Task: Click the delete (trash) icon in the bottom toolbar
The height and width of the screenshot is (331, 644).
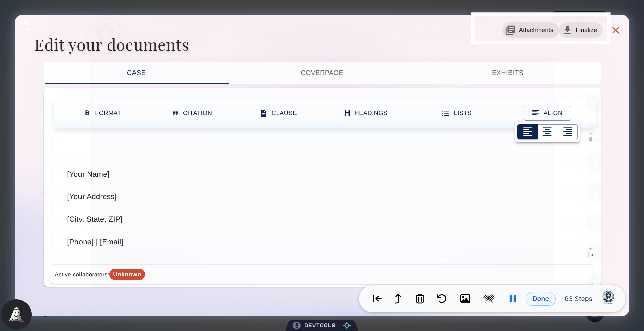Action: 420,299
